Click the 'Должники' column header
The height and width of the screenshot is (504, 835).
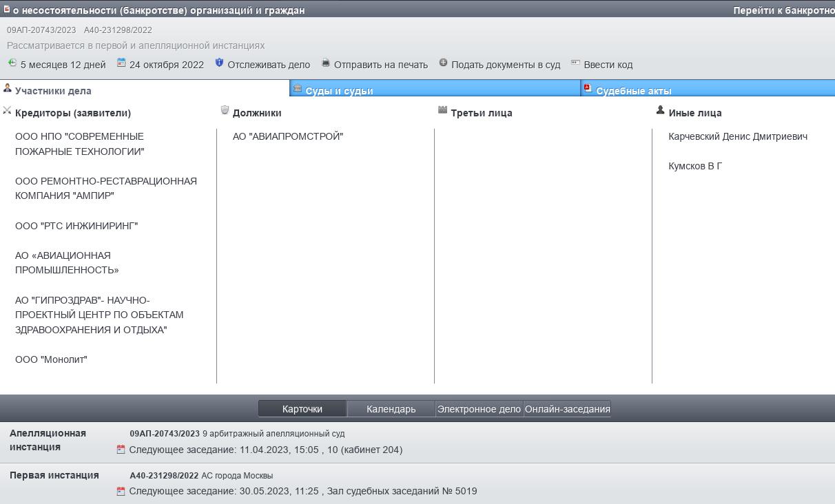[257, 113]
